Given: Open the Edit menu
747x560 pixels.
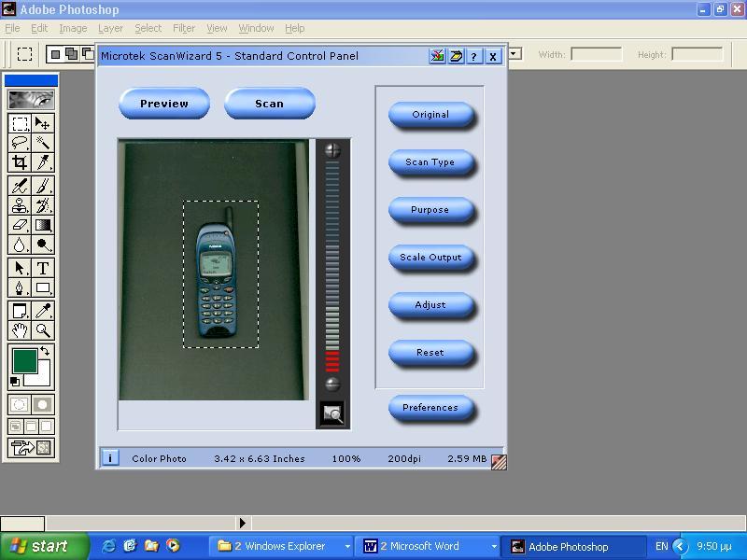Looking at the screenshot, I should (39, 29).
